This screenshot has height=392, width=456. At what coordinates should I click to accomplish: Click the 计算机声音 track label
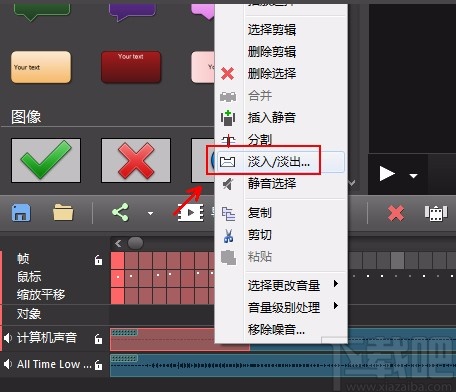47,338
